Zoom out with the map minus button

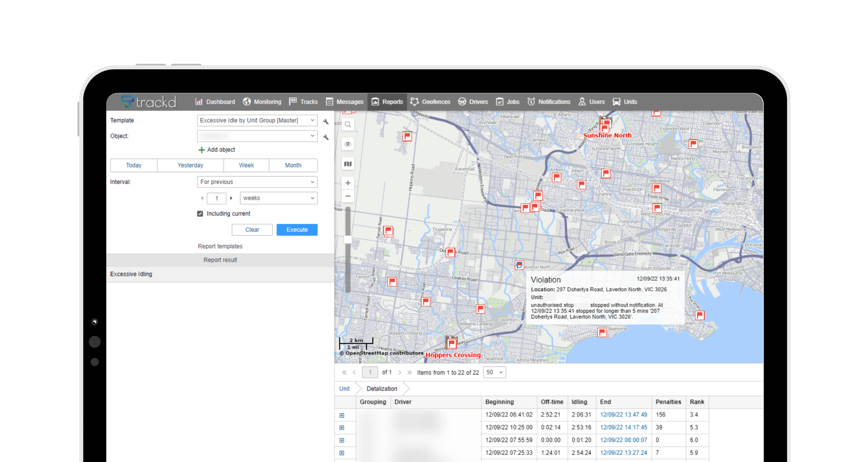[348, 196]
